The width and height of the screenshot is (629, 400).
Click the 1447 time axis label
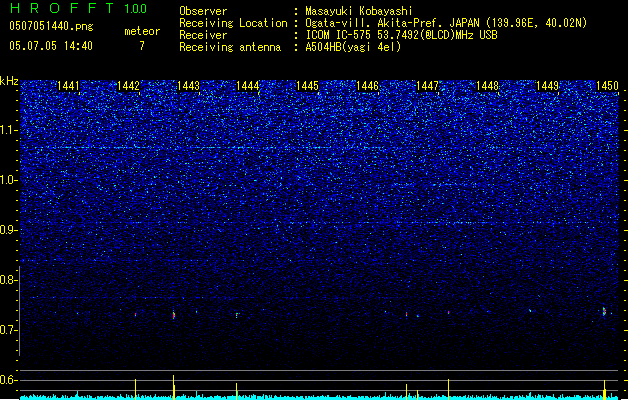(x=428, y=86)
